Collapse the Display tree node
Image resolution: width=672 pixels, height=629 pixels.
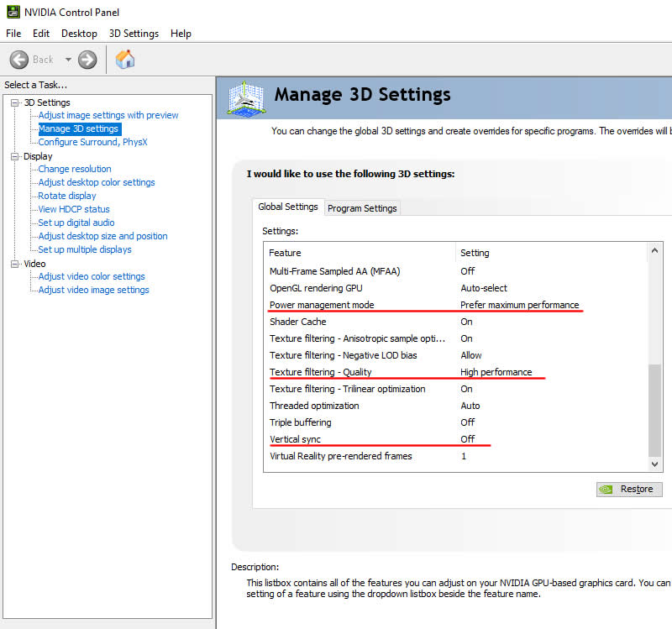coord(14,156)
